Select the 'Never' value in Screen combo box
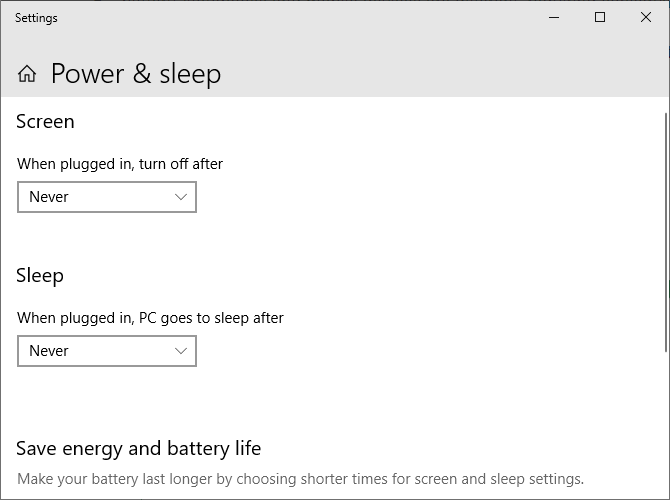This screenshot has height=500, width=670. tap(49, 197)
